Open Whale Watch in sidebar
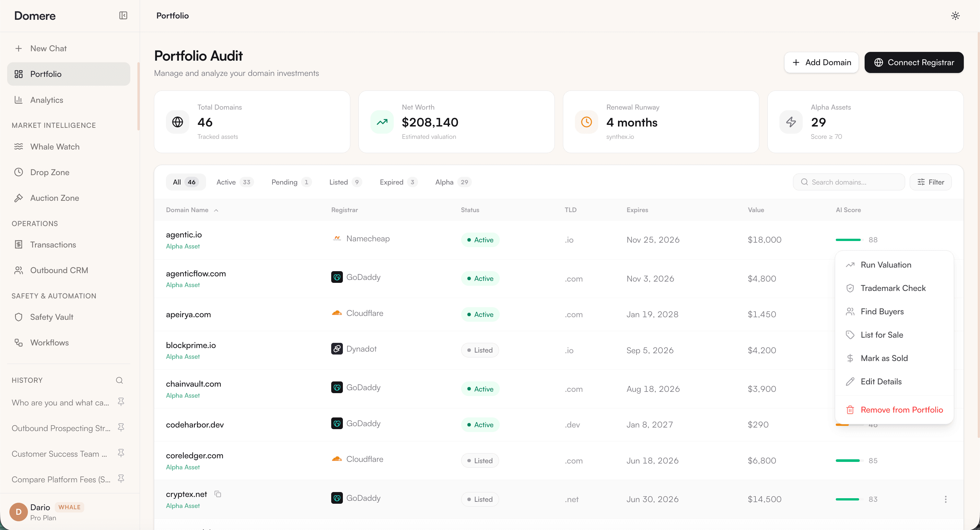The width and height of the screenshot is (980, 530). click(x=55, y=147)
